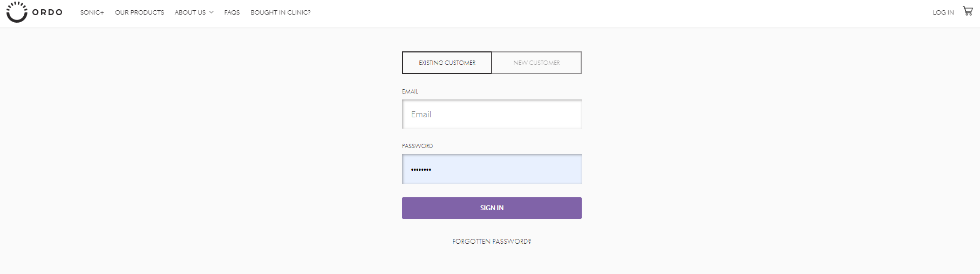Viewport: 980px width, 274px height.
Task: Click the masked password dots
Action: click(421, 170)
